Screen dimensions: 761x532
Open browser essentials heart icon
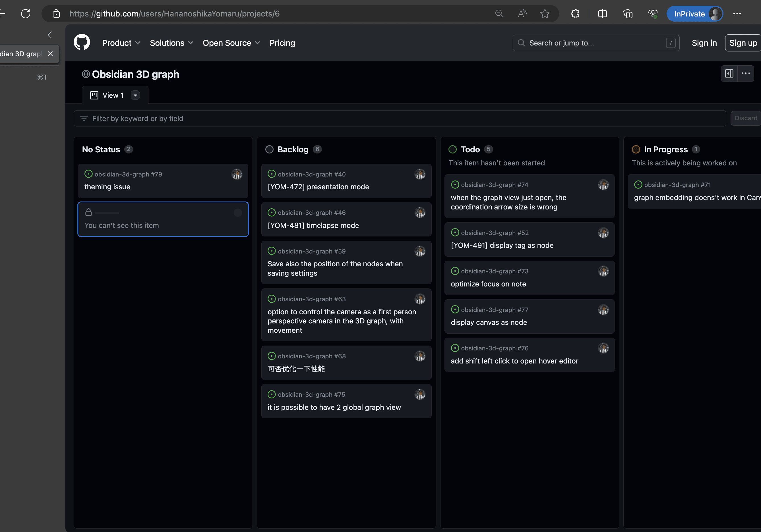(x=653, y=14)
